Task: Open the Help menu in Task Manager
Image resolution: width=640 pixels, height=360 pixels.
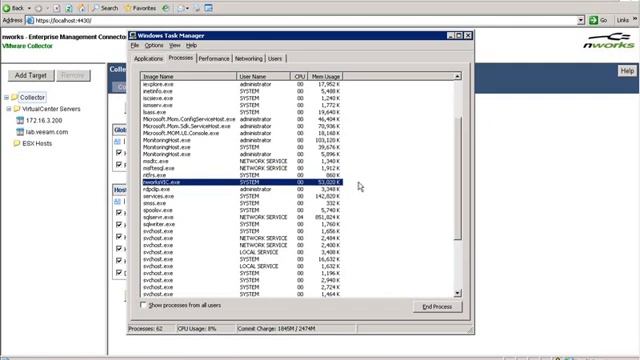Action: 191,45
